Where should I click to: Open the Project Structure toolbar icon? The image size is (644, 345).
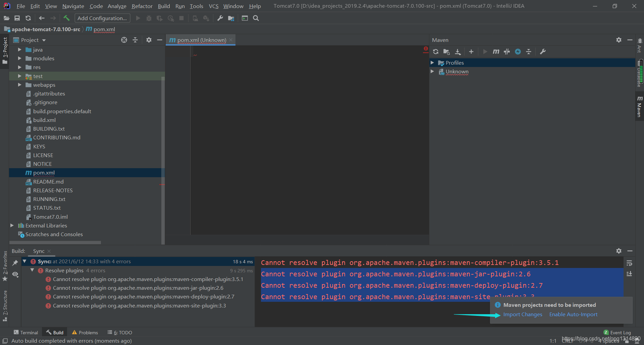[231, 18]
